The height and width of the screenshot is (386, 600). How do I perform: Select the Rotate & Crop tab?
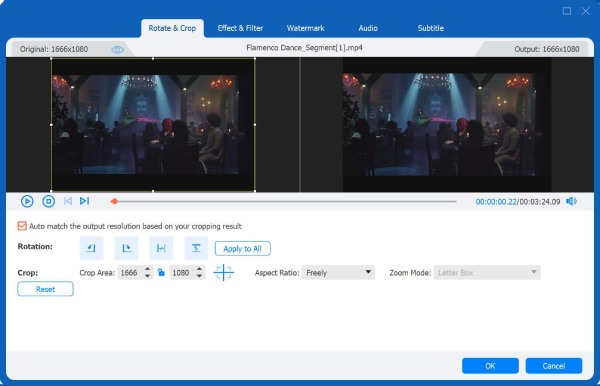(172, 28)
